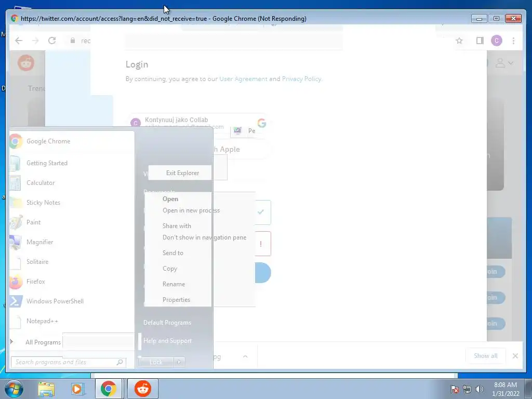Switch to Reddit taskbar button
Viewport: 532px width, 399px height.
tap(143, 389)
